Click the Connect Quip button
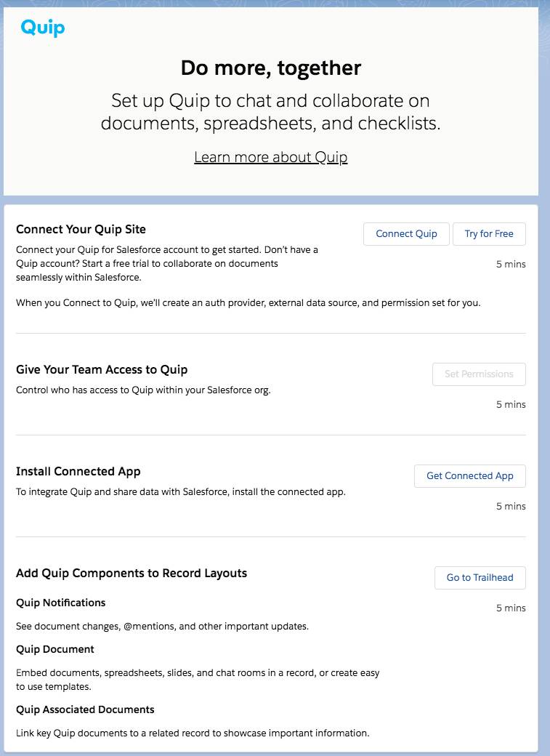550x756 pixels. 406,234
